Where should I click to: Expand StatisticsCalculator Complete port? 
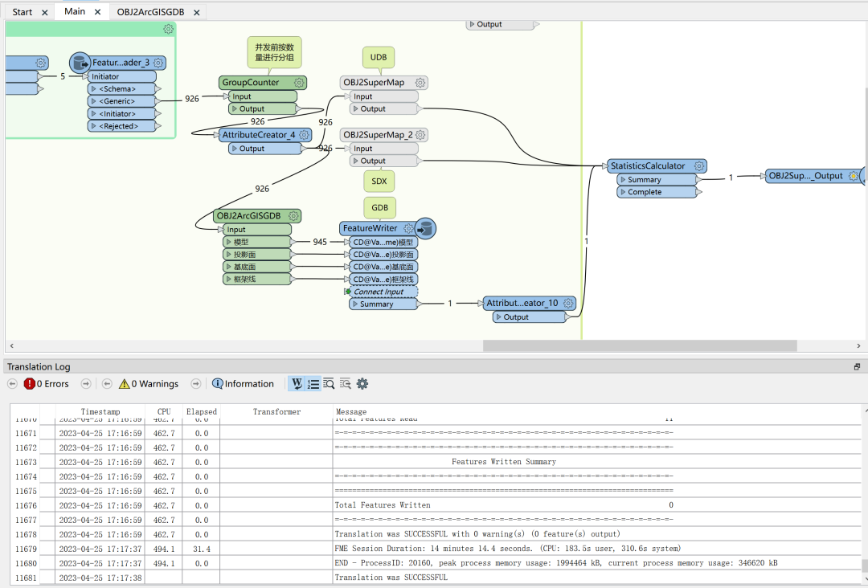click(x=624, y=192)
